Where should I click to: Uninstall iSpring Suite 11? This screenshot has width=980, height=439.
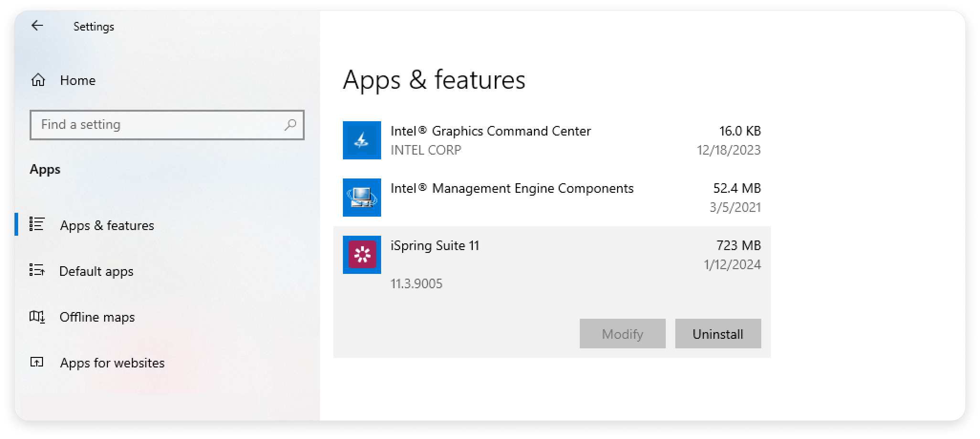coord(718,334)
